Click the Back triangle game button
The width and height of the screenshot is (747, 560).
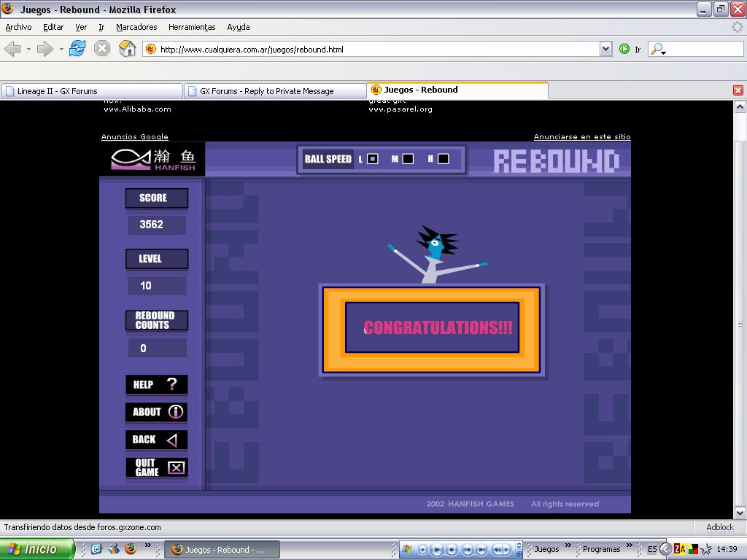[x=156, y=440]
